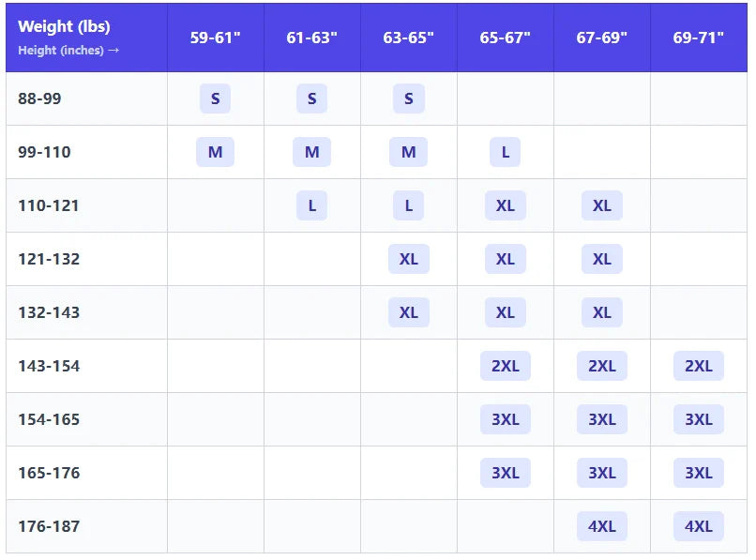Pick XL badge for 121-132 lbs, 63-65"

(408, 259)
